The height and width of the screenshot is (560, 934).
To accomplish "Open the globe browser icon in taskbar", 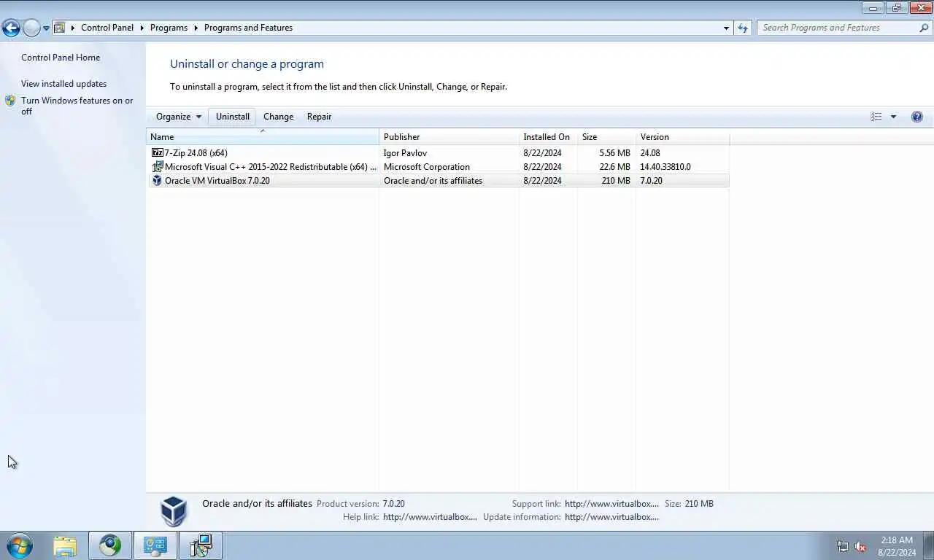I will tap(110, 545).
